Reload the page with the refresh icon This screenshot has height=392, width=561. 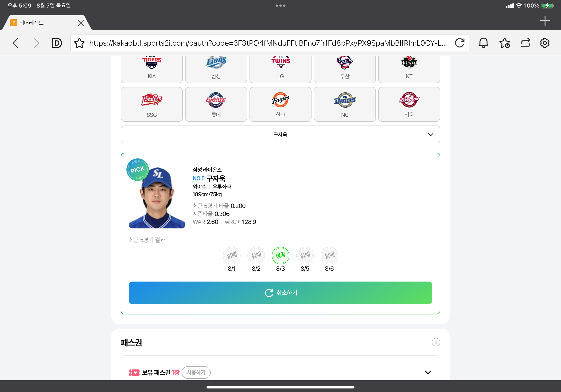(459, 43)
